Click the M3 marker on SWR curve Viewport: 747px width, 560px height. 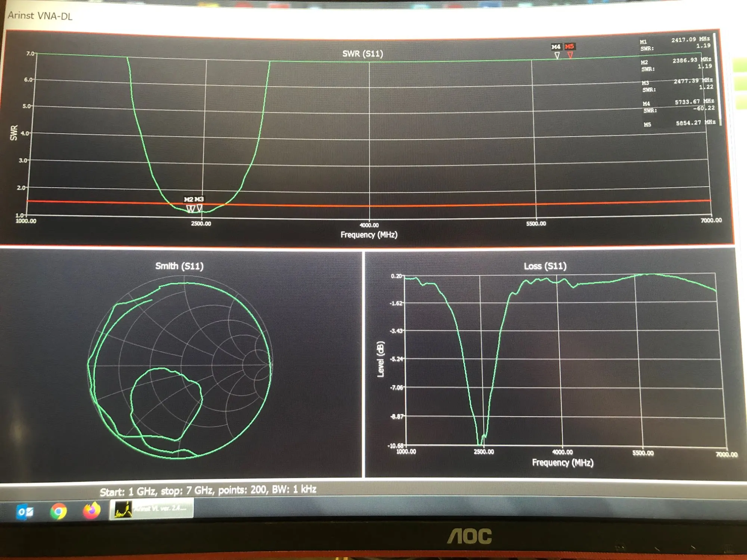tap(199, 208)
